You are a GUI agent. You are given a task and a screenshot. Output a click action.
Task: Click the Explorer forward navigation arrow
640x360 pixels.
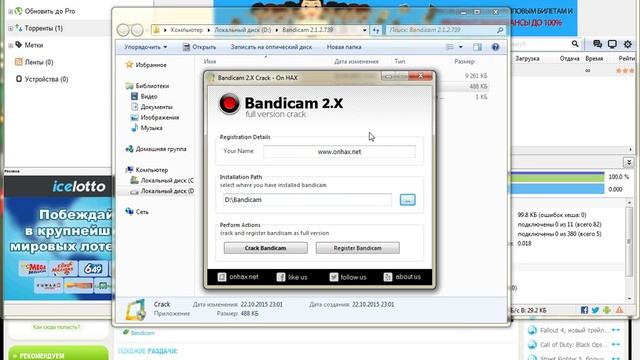point(137,30)
